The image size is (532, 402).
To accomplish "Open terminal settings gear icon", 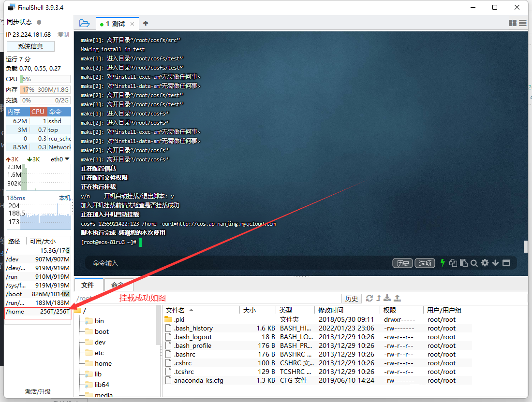I will click(485, 263).
